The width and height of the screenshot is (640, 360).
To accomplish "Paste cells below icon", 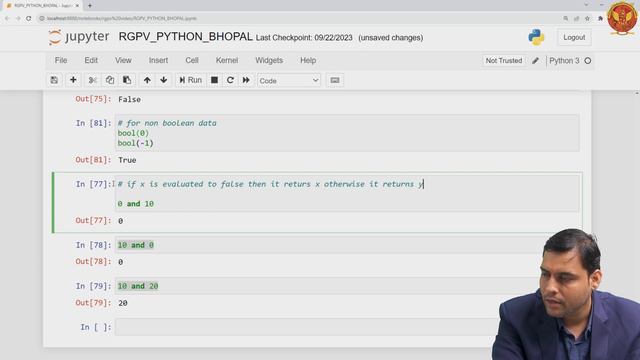I will pos(127,80).
